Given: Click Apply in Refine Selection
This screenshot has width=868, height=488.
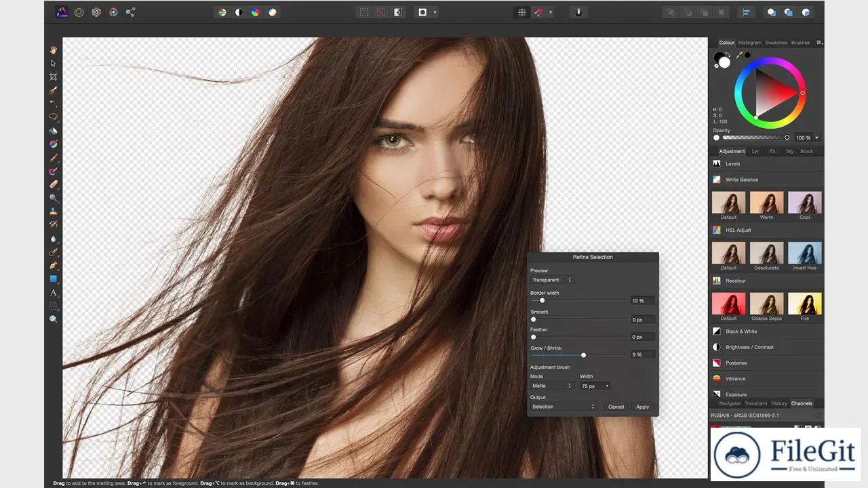Looking at the screenshot, I should tap(642, 407).
